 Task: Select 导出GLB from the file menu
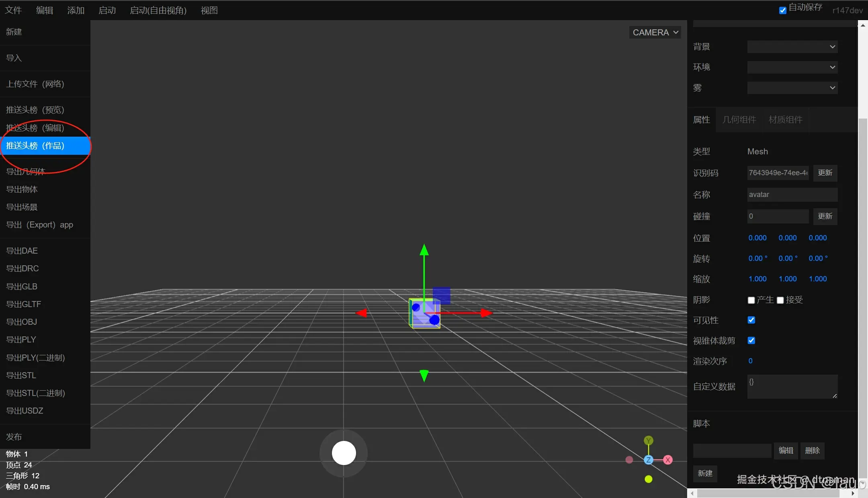click(22, 287)
